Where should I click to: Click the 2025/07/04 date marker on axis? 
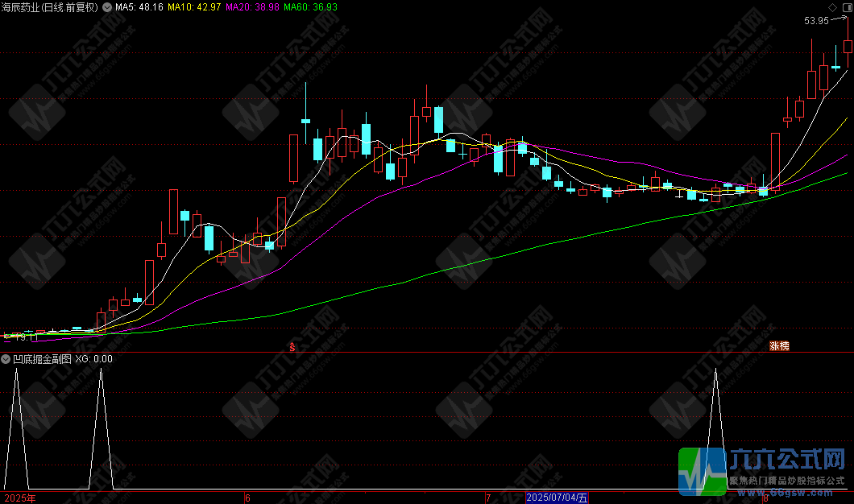click(x=557, y=498)
